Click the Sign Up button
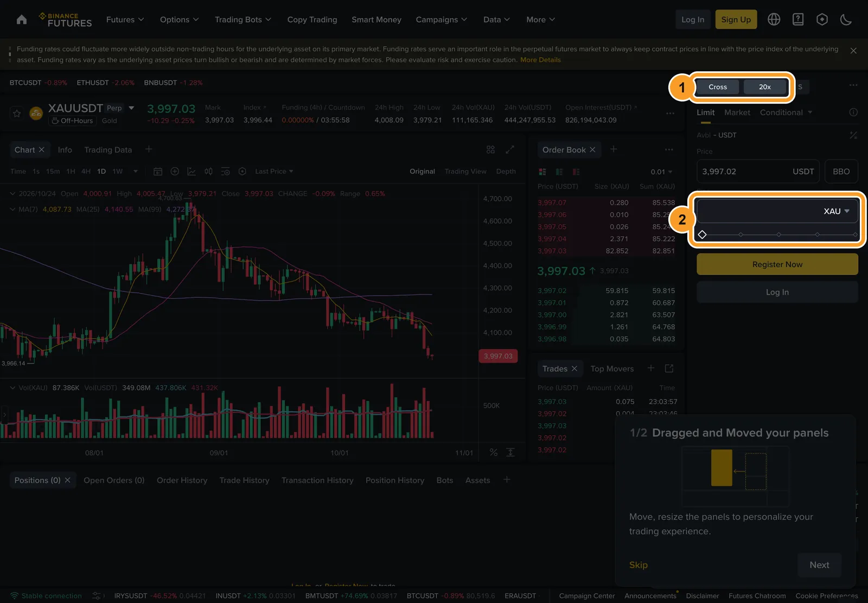Viewport: 868px width, 603px height. (736, 20)
